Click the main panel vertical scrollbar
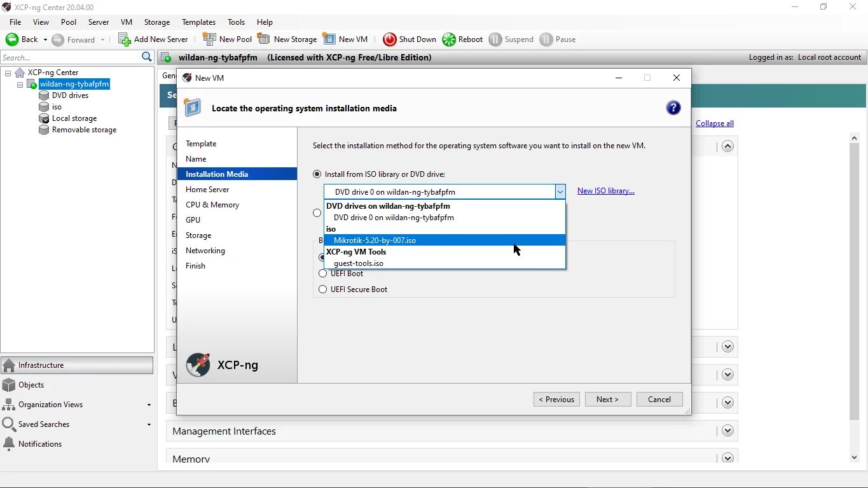Screen dimensions: 868x488 (x=854, y=280)
